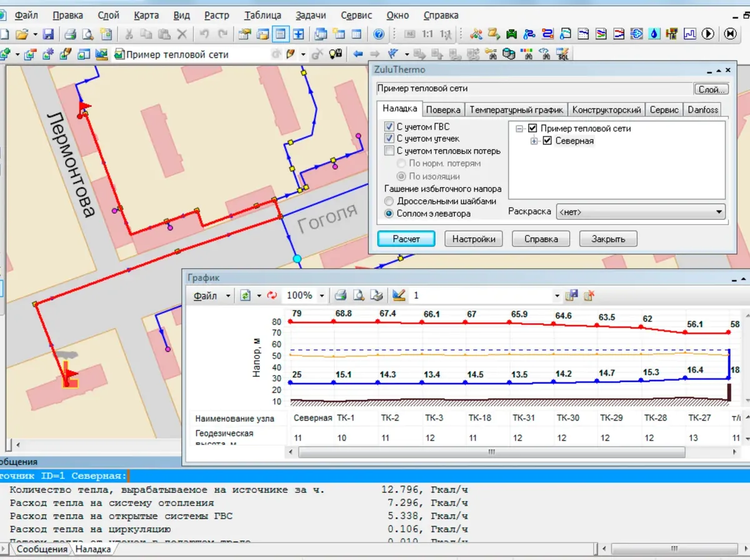Viewport: 750px width, 560px height.
Task: Click the График horizontal scrollbar thumb
Action: [492, 451]
